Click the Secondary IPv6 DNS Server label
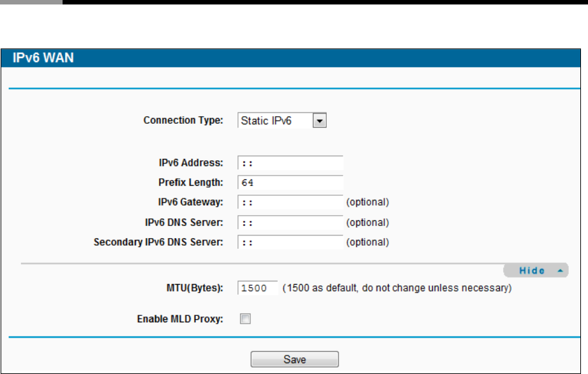The width and height of the screenshot is (588, 374). click(x=158, y=242)
